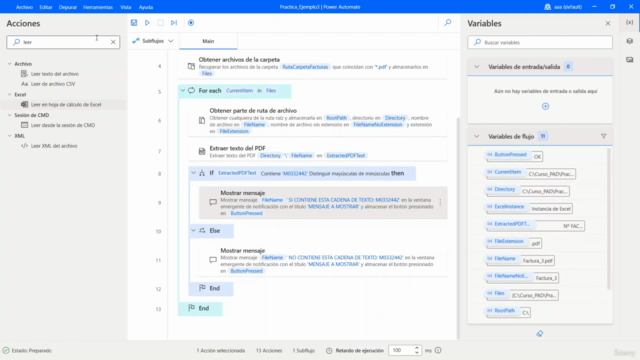
Task: Open the UI elements pane icon
Action: pos(630,41)
